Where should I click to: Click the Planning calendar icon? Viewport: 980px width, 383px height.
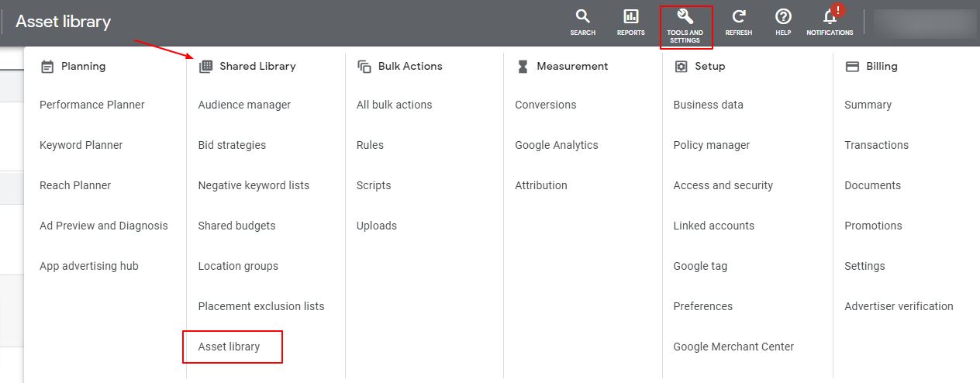click(47, 67)
